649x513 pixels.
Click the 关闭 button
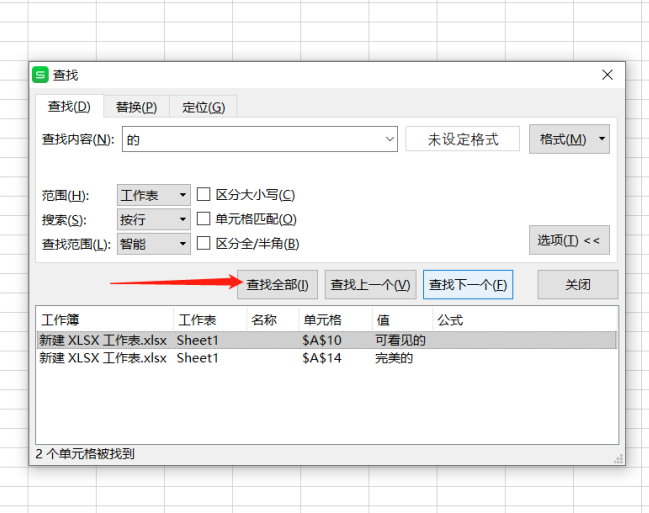(578, 285)
